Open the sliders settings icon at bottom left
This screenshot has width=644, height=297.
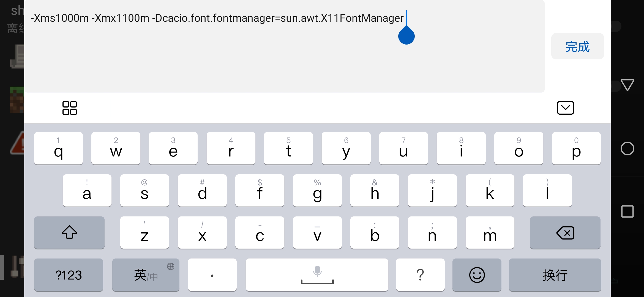click(17, 267)
